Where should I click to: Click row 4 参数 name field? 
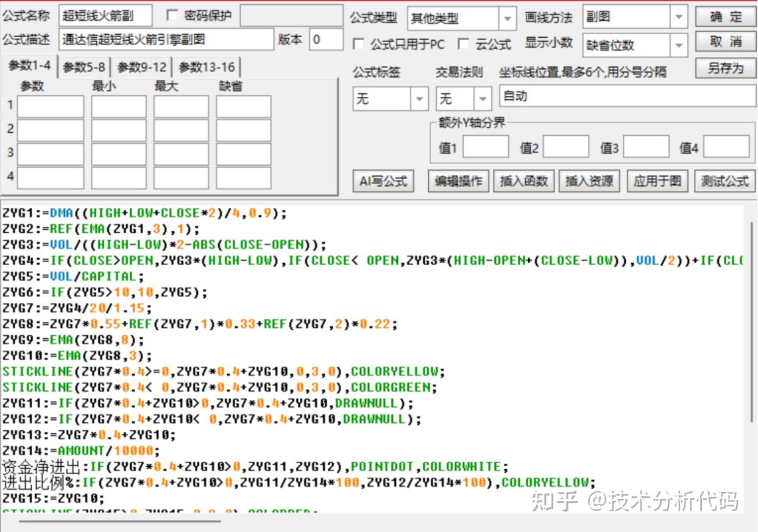point(51,178)
